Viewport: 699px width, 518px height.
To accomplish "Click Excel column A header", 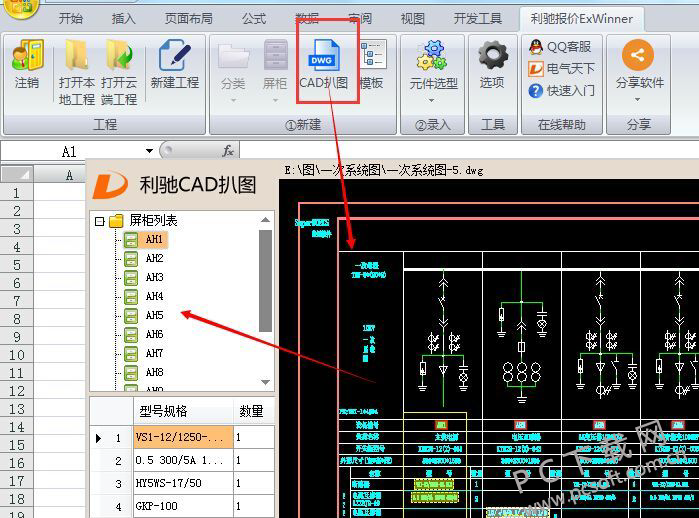I will click(60, 175).
